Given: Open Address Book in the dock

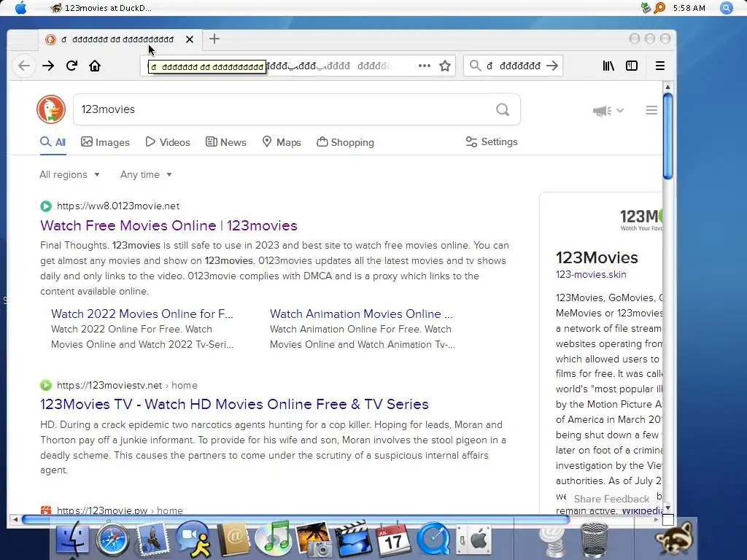Looking at the screenshot, I should (233, 540).
